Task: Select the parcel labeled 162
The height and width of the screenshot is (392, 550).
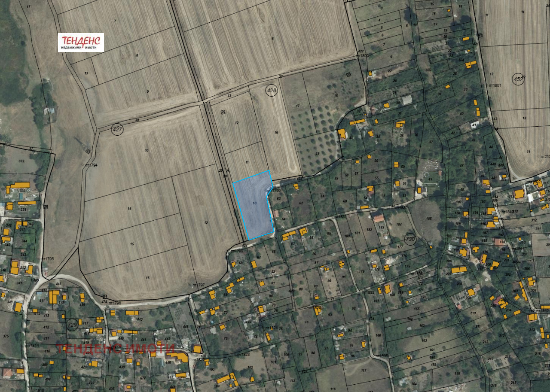Action: coord(424,340)
